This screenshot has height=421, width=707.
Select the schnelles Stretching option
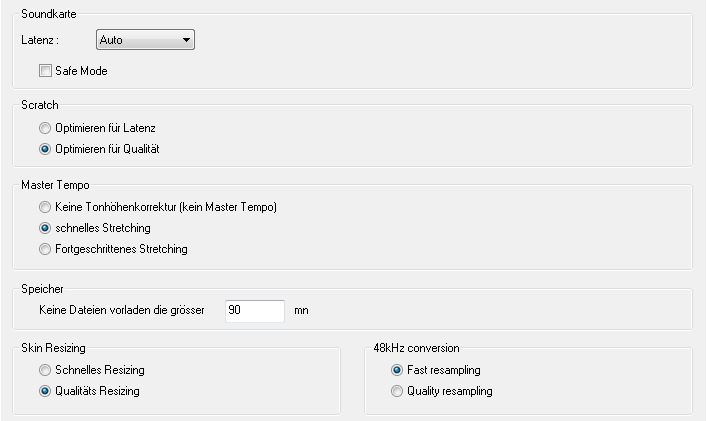point(44,228)
